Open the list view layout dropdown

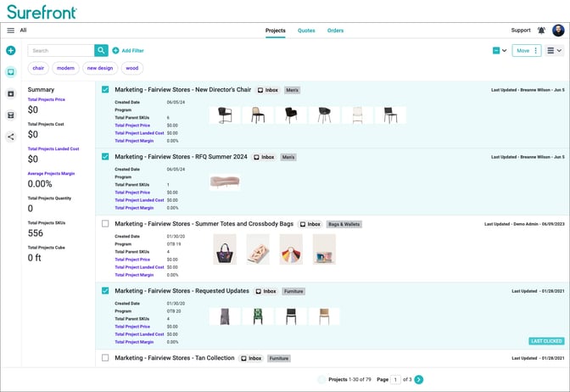pos(555,51)
